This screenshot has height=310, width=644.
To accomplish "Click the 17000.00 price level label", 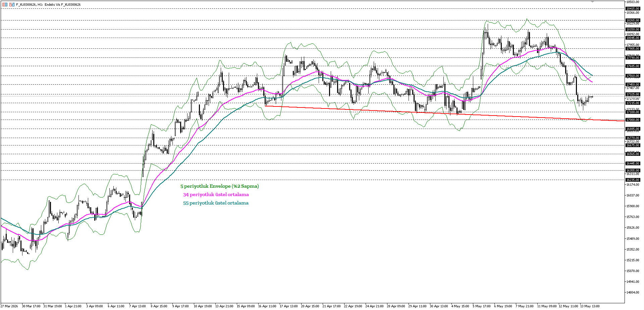I will pyautogui.click(x=633, y=120).
